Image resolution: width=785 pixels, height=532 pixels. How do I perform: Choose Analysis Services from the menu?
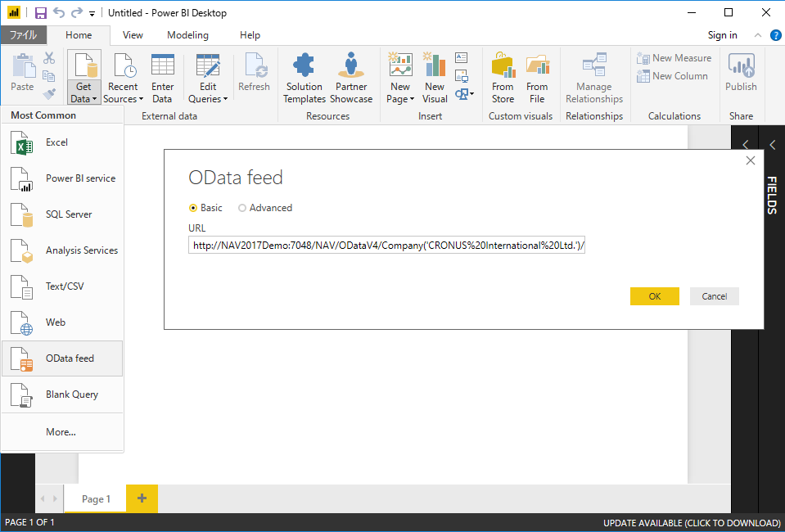click(x=62, y=250)
